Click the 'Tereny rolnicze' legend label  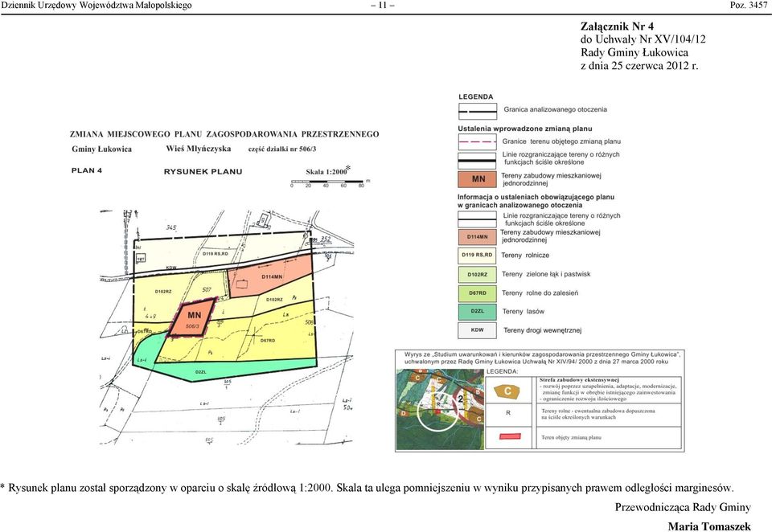[x=525, y=256]
